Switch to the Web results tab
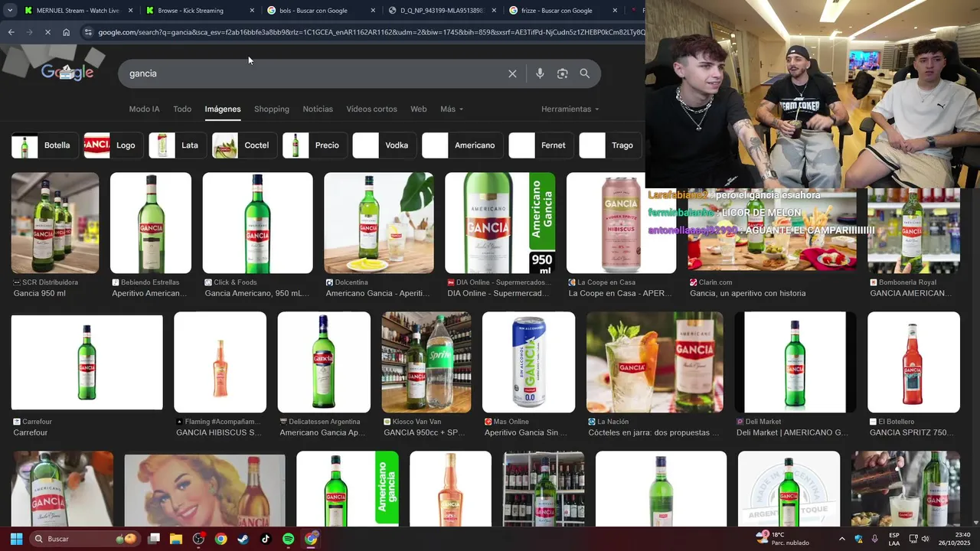980x551 pixels. click(419, 109)
